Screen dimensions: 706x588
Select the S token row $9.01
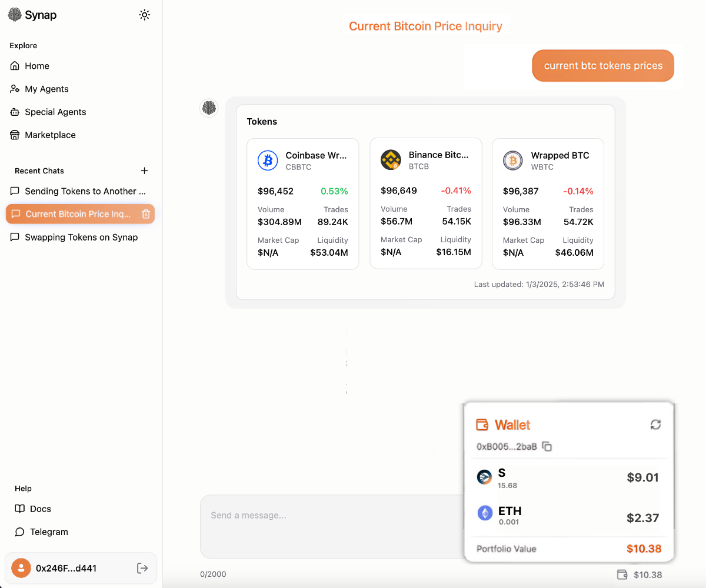[x=568, y=477]
